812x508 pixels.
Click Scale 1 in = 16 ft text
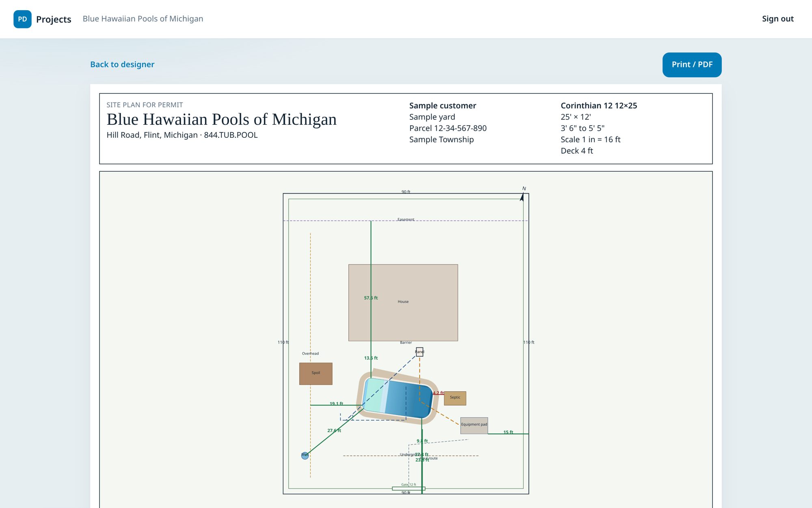point(590,139)
